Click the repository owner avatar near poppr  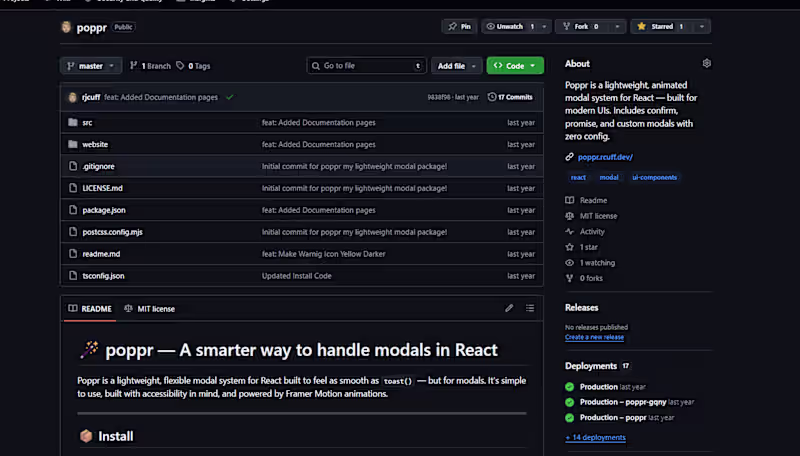(x=66, y=27)
